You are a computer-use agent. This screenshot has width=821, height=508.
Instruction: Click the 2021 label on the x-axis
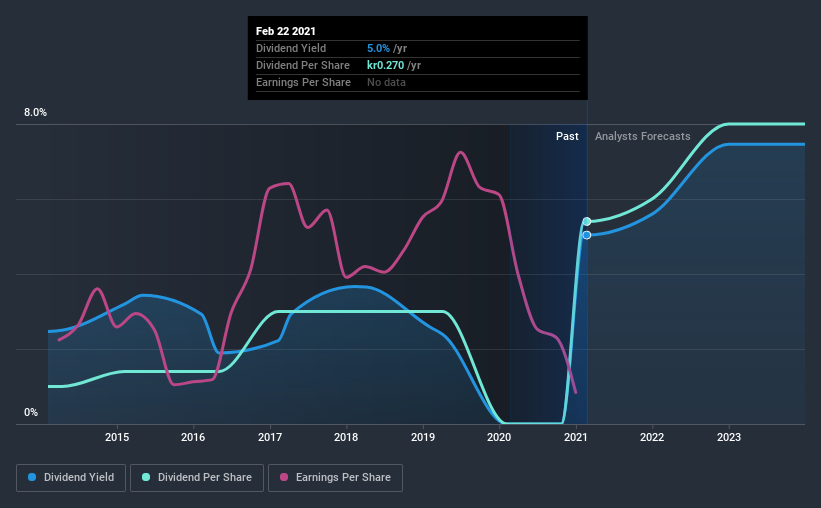coord(576,437)
